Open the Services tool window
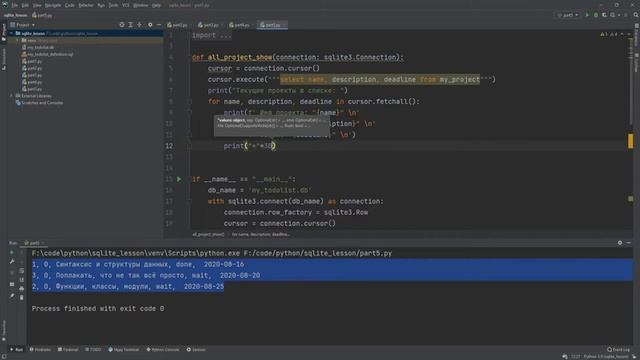Viewport: 640px width, 360px height. pos(196,350)
